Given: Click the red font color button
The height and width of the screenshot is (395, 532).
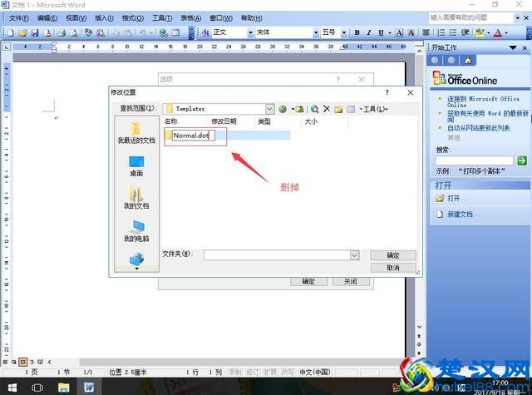Looking at the screenshot, I should tap(498, 32).
